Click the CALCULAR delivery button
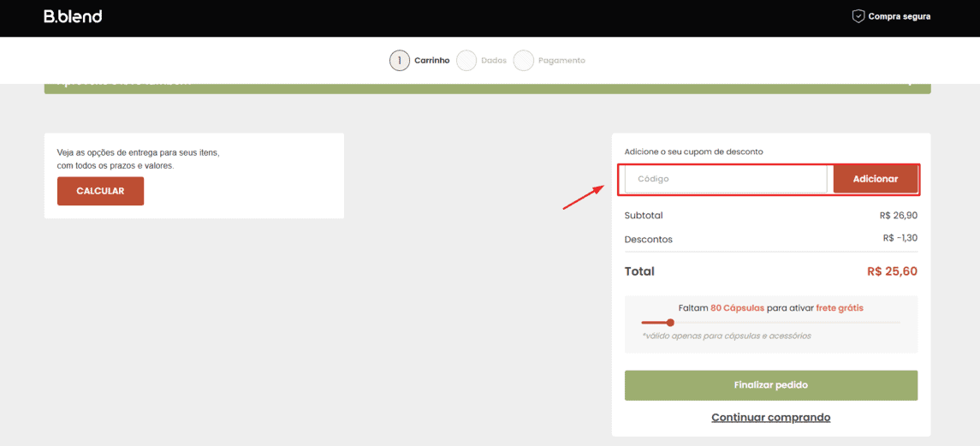This screenshot has width=980, height=446. click(101, 191)
